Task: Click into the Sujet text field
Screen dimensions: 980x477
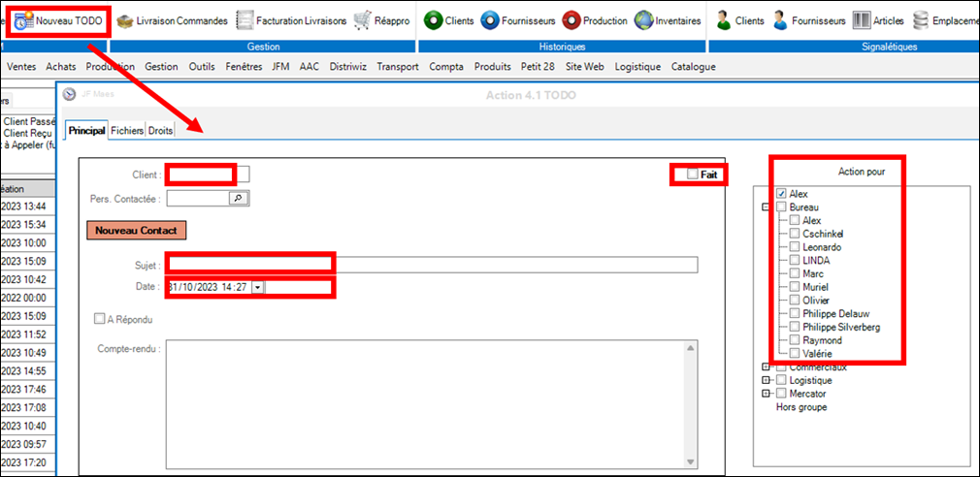Action: pos(432,266)
